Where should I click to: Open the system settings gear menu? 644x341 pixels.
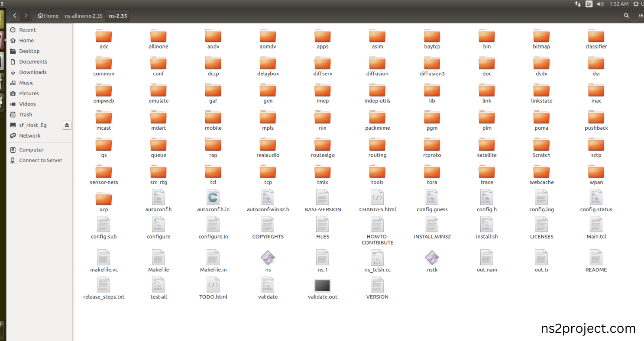pos(636,4)
